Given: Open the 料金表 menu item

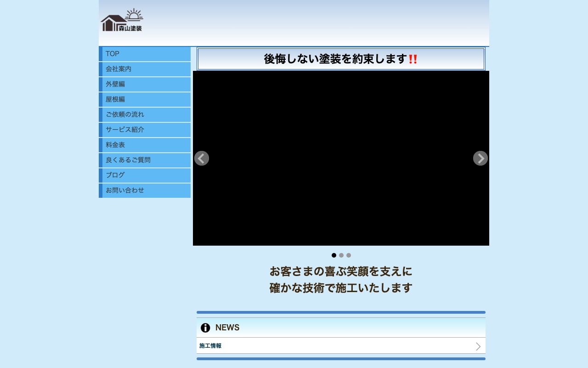Looking at the screenshot, I should point(145,145).
